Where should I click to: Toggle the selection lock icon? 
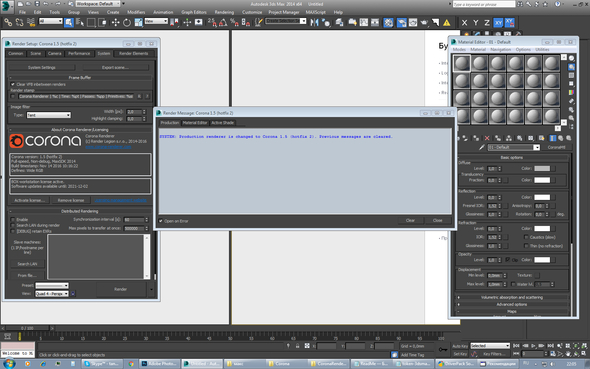click(297, 346)
